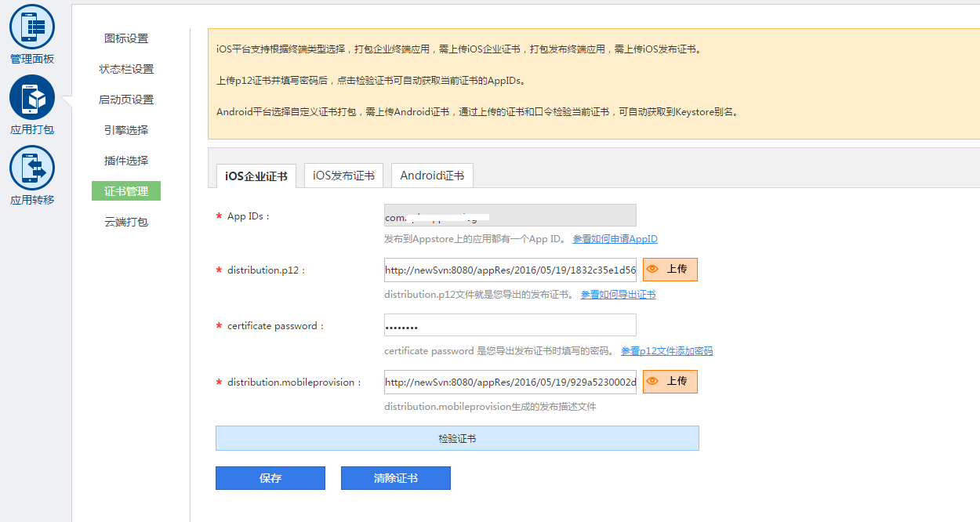Open 图标设置 in the side menu
The width and height of the screenshot is (980, 522).
(x=126, y=38)
